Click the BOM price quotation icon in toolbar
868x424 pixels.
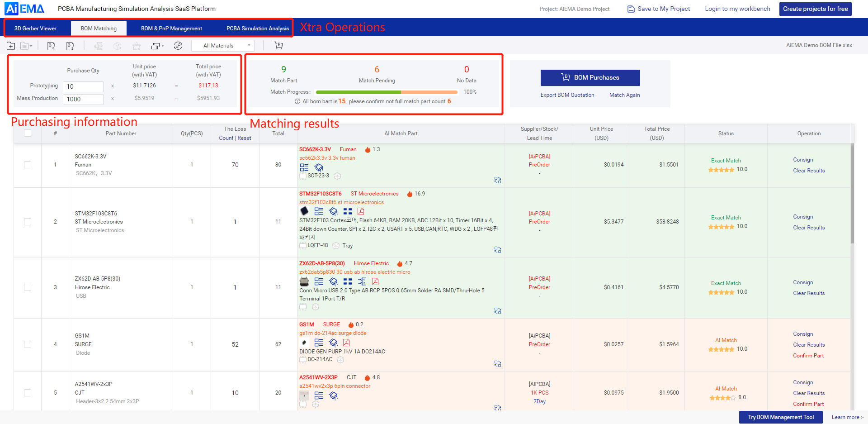70,46
